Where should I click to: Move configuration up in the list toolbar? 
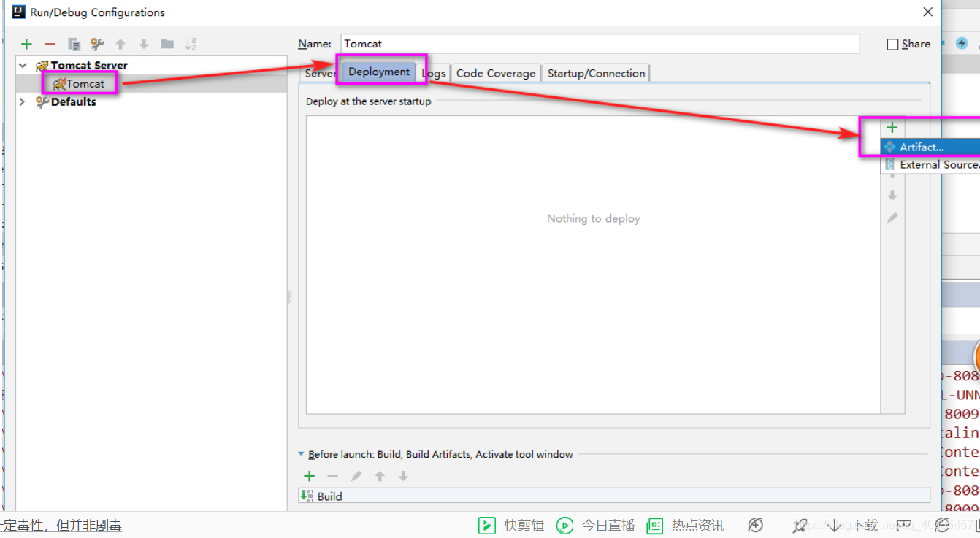coord(120,45)
